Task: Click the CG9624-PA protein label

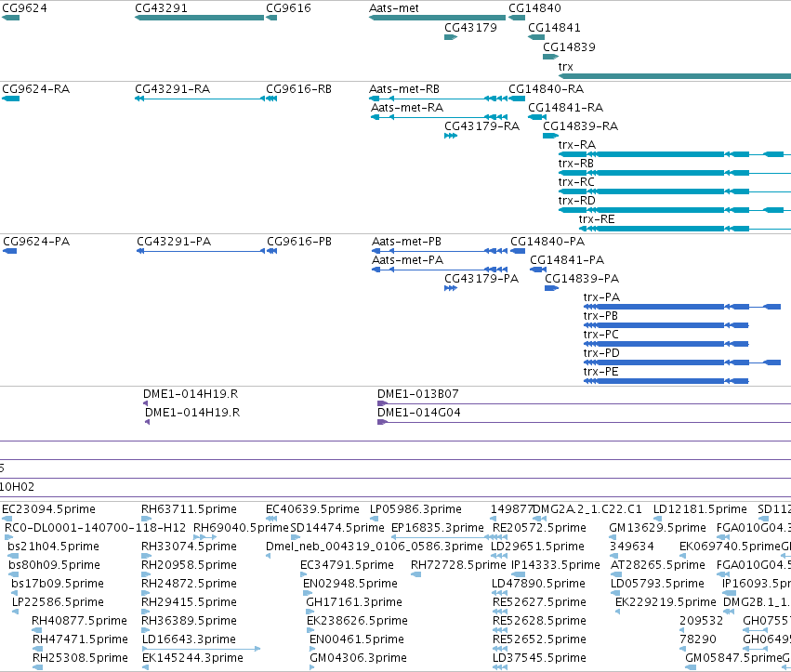Action: click(x=36, y=242)
